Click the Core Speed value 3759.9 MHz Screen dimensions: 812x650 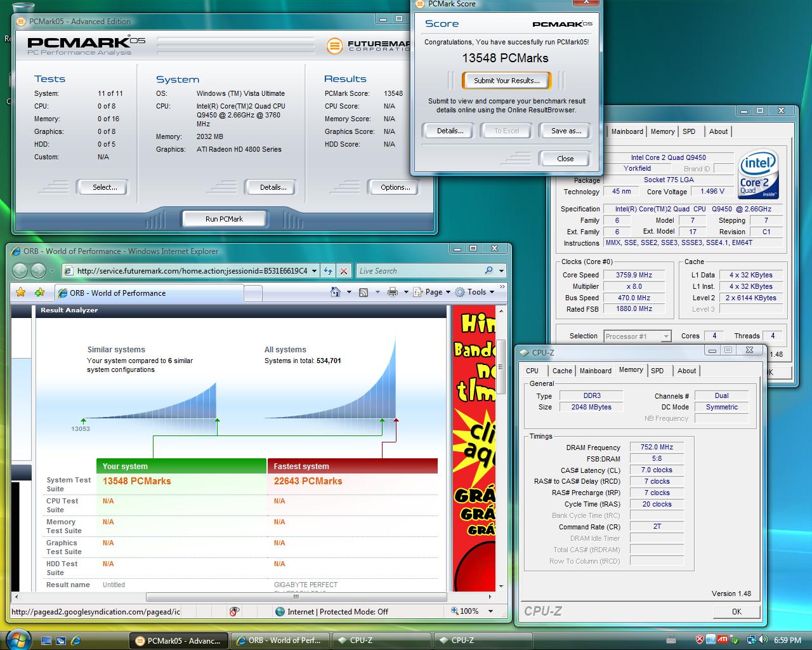click(x=634, y=275)
